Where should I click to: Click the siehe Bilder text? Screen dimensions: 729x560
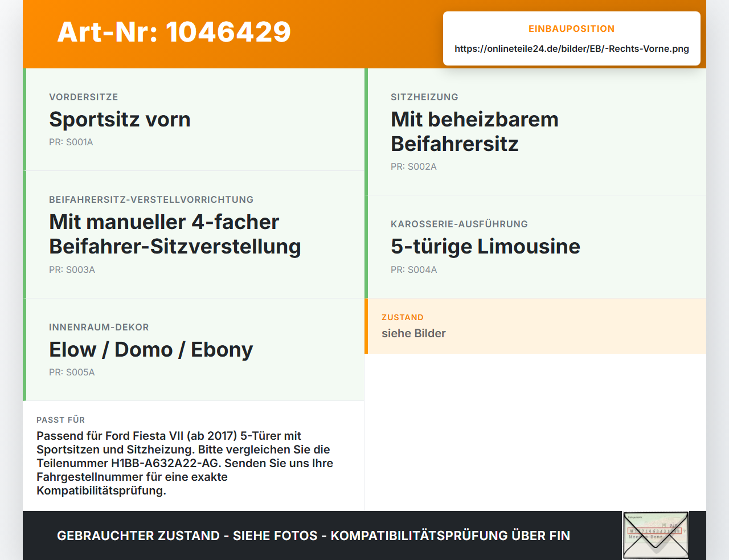[x=413, y=333]
